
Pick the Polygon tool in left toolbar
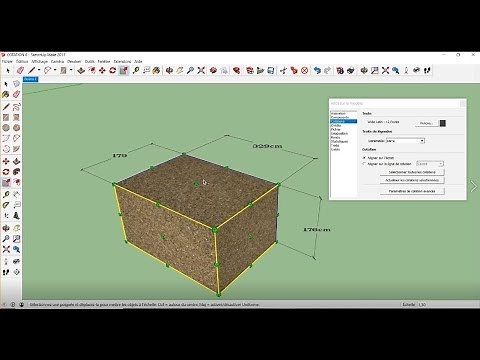point(17,128)
